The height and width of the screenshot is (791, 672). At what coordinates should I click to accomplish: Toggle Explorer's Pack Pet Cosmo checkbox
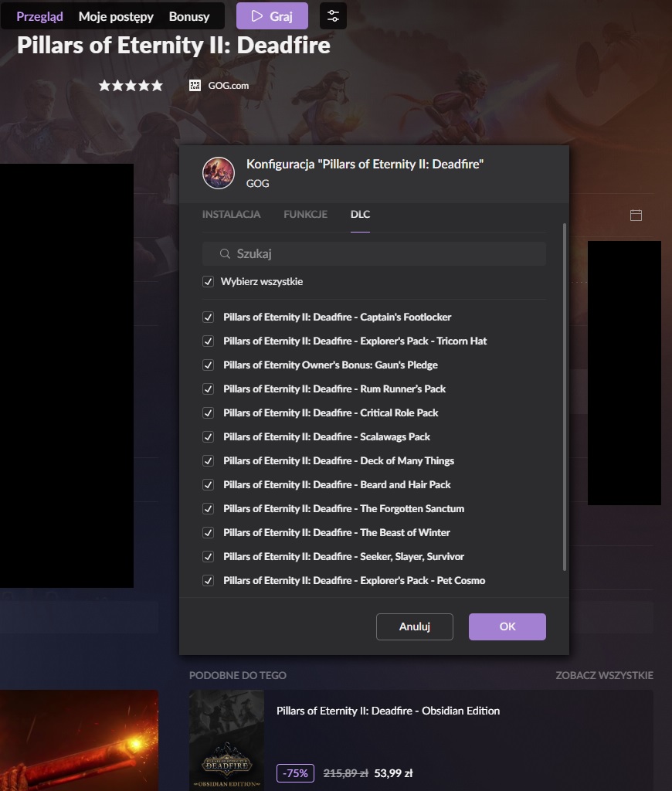(x=208, y=581)
